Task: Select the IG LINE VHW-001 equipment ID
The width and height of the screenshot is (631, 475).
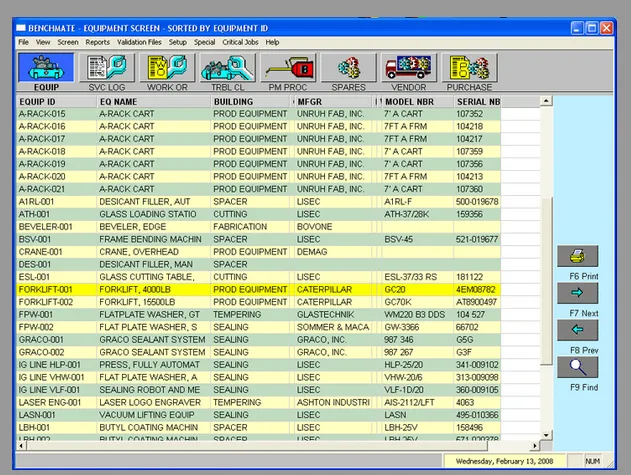Action: (x=51, y=377)
